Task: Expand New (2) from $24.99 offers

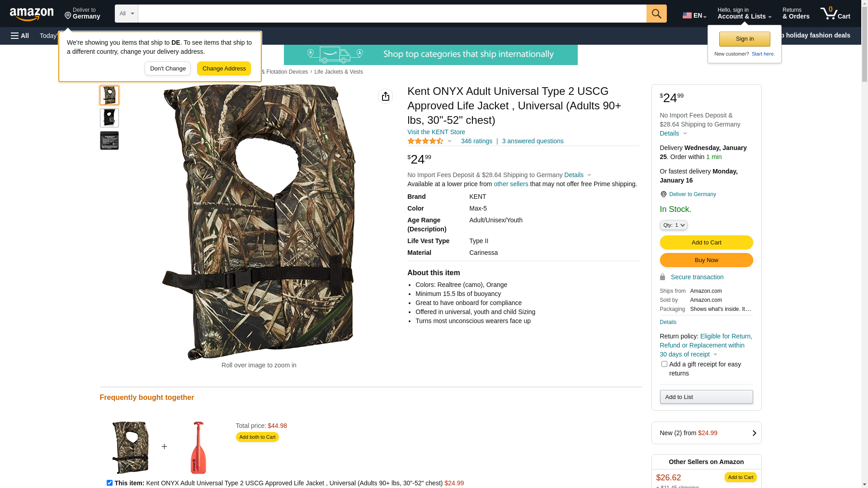Action: [706, 433]
